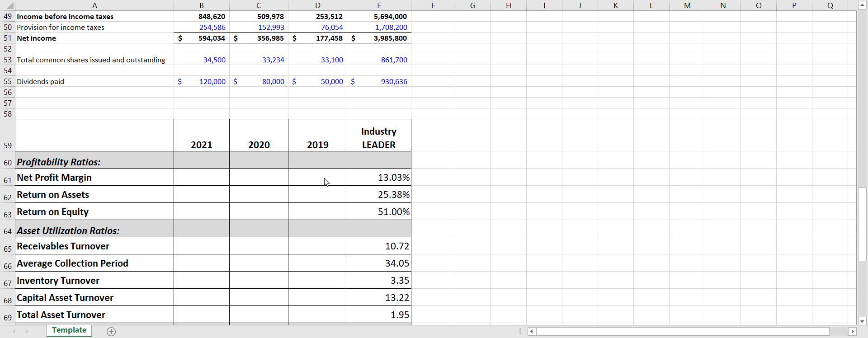Select the 3,985,800 net income cell

379,38
